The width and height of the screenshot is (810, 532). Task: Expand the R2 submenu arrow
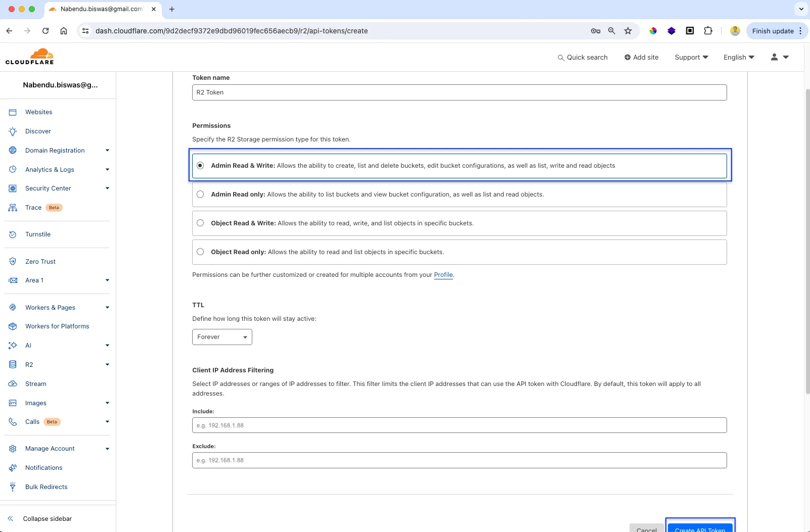click(107, 365)
